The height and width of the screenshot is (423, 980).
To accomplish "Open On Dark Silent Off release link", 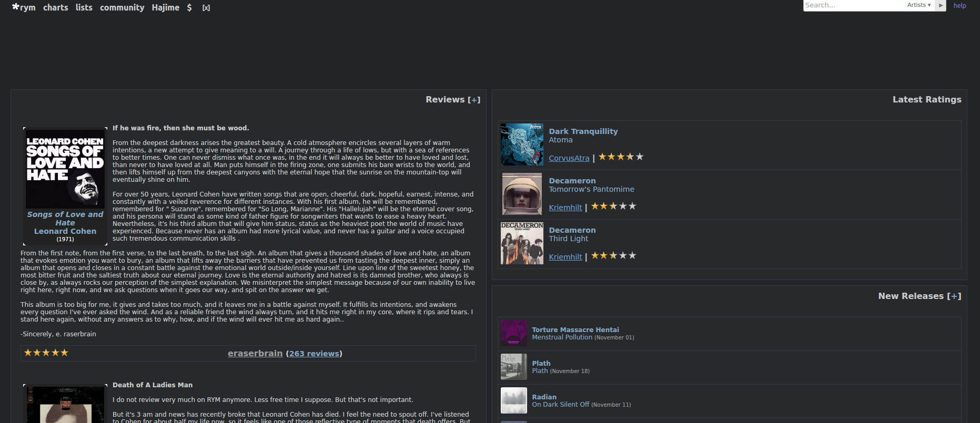I will (x=561, y=405).
